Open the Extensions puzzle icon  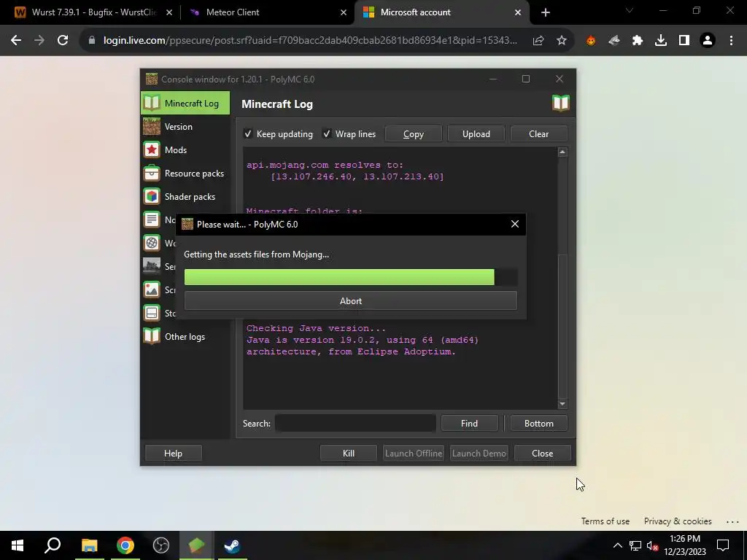point(638,41)
